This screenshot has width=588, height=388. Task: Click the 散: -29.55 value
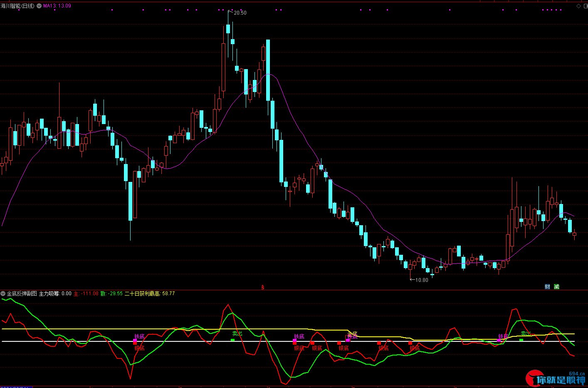111,293
